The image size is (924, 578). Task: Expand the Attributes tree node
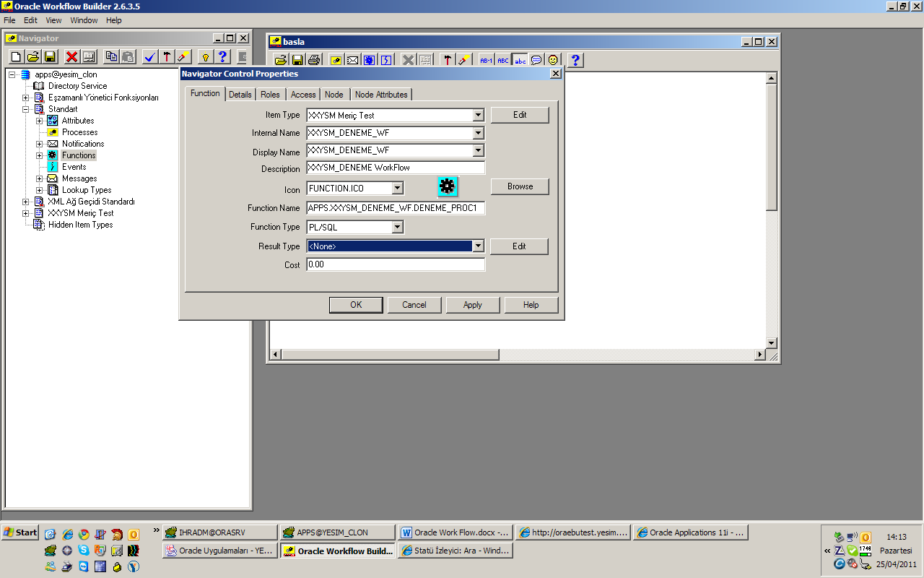pos(40,121)
